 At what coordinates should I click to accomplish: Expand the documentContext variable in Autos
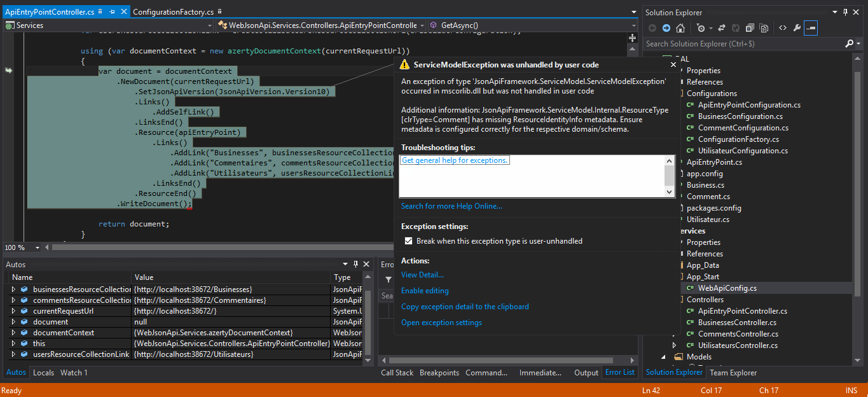[x=13, y=333]
